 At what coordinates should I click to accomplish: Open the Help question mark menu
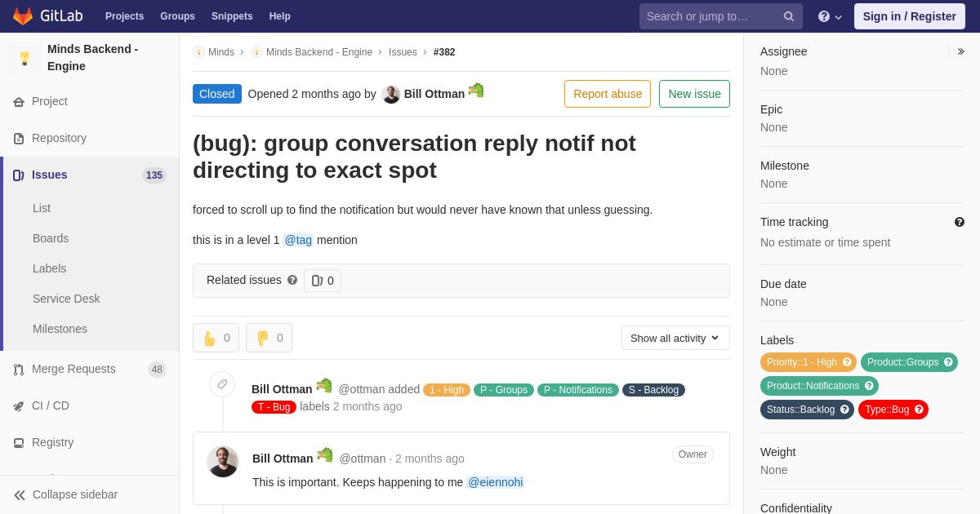(x=830, y=16)
